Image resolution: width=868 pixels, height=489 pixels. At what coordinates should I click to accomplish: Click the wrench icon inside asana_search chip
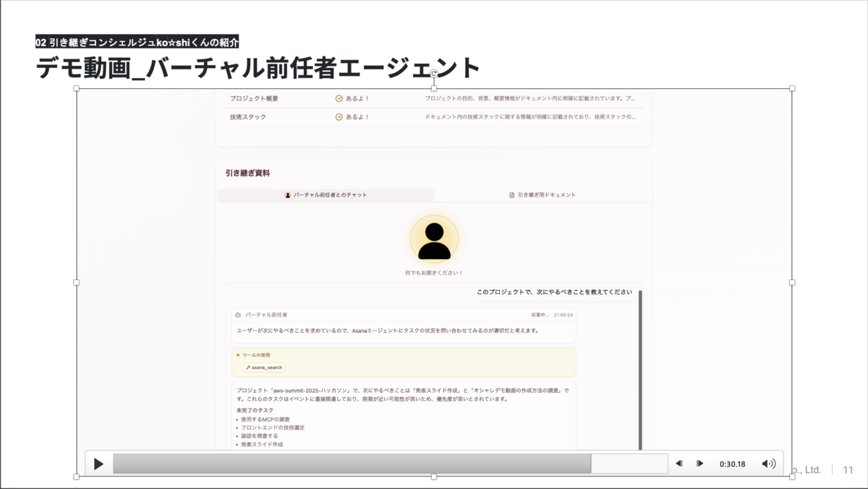point(248,367)
